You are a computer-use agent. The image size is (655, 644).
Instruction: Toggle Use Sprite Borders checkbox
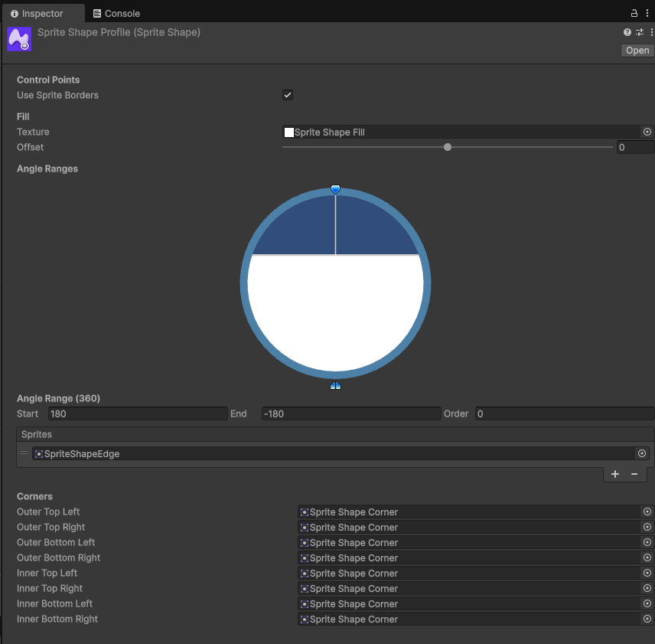coord(288,95)
